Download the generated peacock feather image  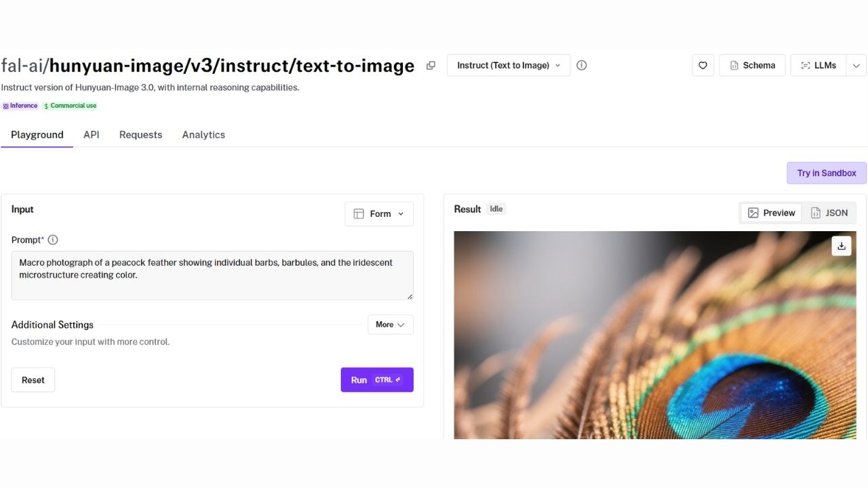coord(841,245)
